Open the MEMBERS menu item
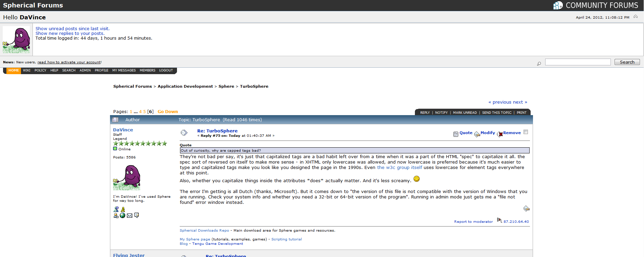Viewport: 644px width, 257px height. (148, 70)
